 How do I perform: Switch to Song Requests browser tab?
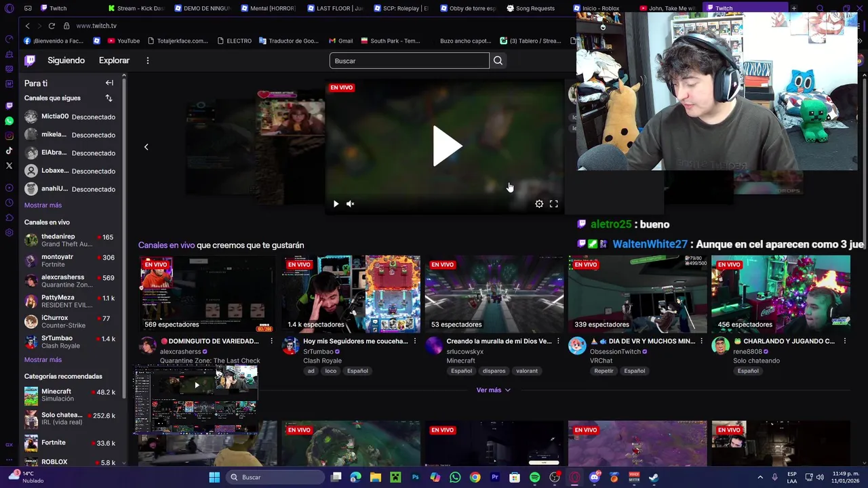[x=534, y=8]
